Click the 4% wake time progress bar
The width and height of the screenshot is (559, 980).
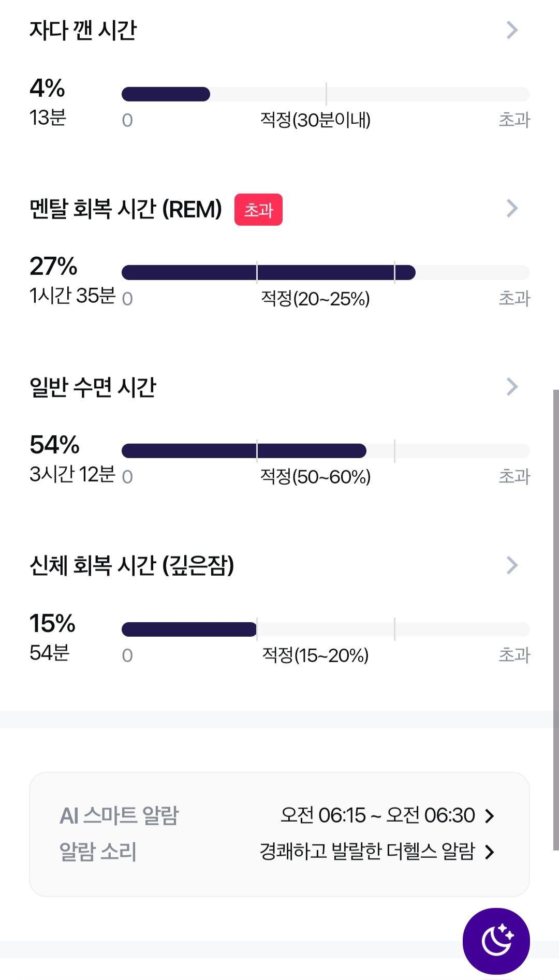326,94
